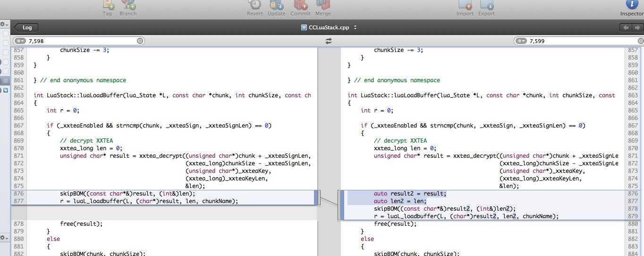Go back to the Log view

click(x=26, y=27)
